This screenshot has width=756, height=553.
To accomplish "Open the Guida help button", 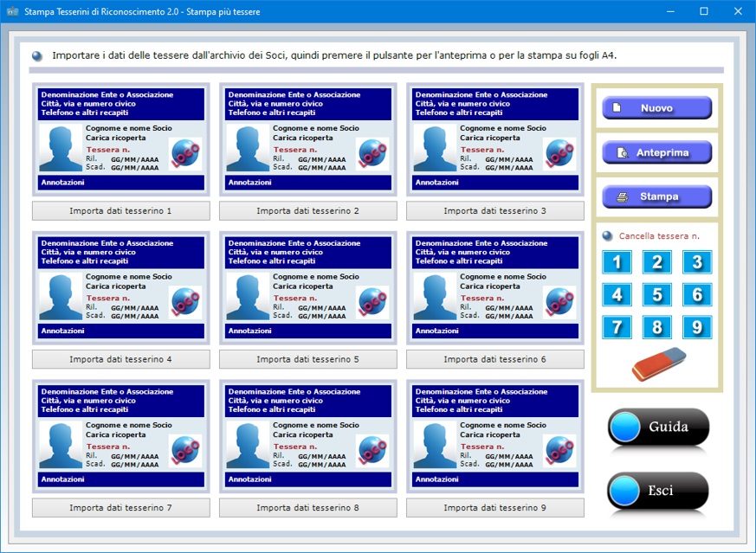I will click(x=659, y=427).
